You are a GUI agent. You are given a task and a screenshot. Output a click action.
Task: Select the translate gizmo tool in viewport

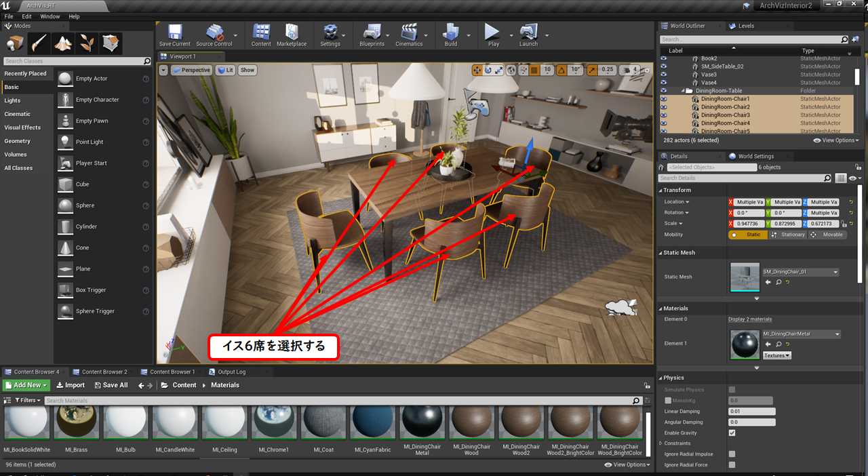[477, 70]
